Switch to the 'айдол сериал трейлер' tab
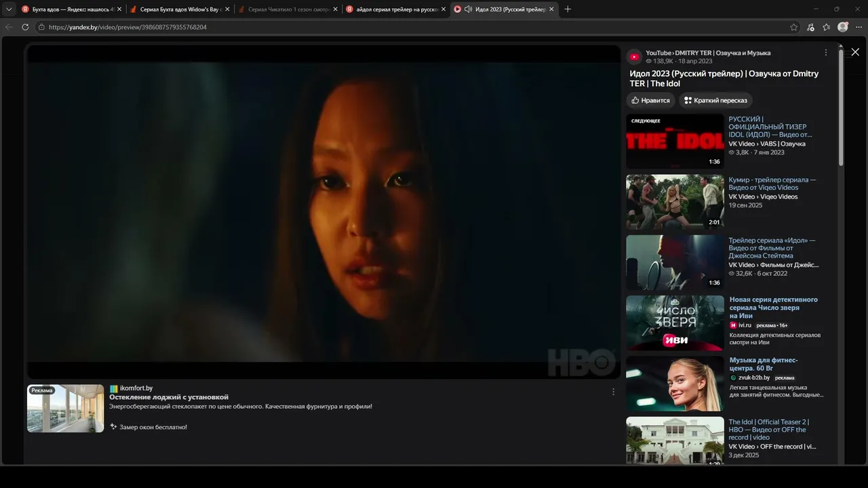Image resolution: width=868 pixels, height=488 pixels. pyautogui.click(x=396, y=9)
